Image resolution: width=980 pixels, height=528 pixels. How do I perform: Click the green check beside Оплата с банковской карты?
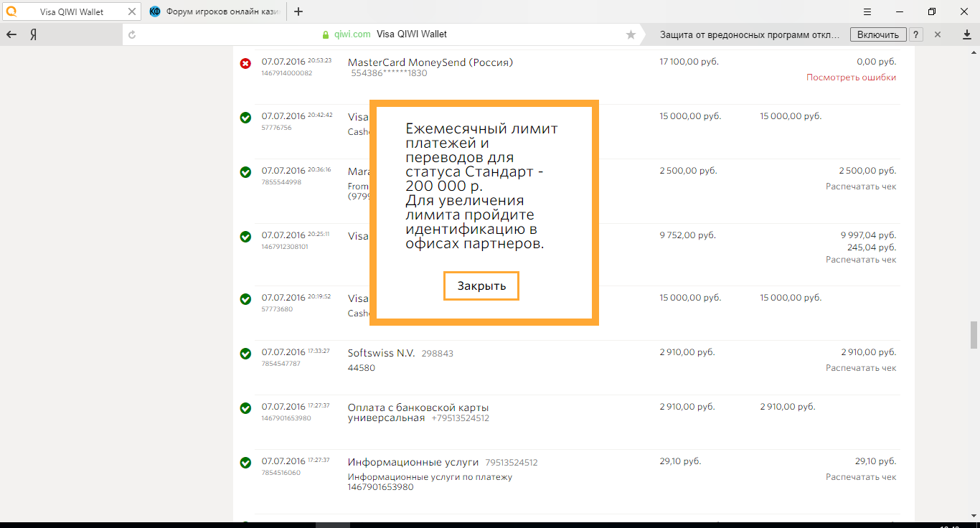coord(245,408)
